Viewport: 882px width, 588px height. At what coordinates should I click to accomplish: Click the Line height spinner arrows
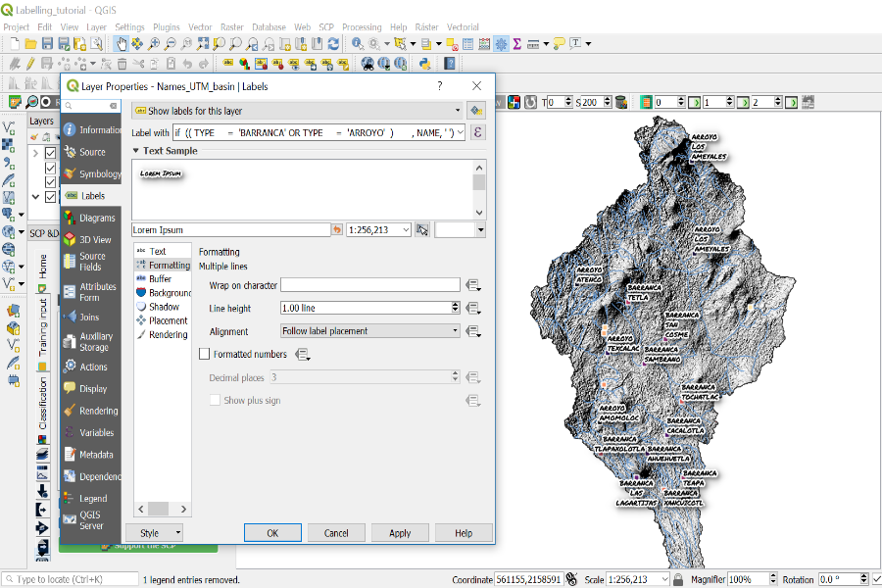(x=455, y=308)
